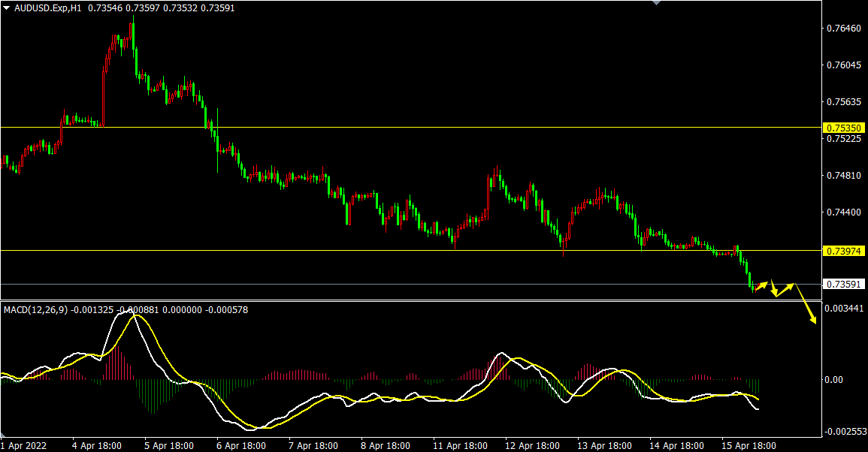Click the 0.003441 MACD scale value
The height and width of the screenshot is (452, 868).
(845, 309)
